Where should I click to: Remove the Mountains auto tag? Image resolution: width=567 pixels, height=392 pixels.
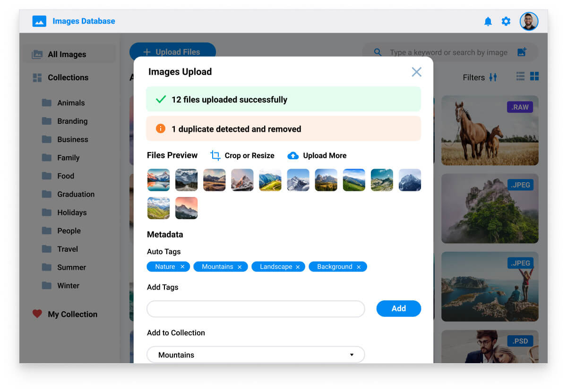pos(240,267)
